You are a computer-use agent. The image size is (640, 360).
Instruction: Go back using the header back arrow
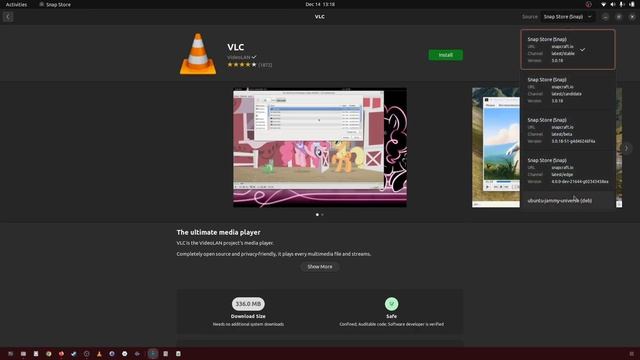tap(8, 17)
